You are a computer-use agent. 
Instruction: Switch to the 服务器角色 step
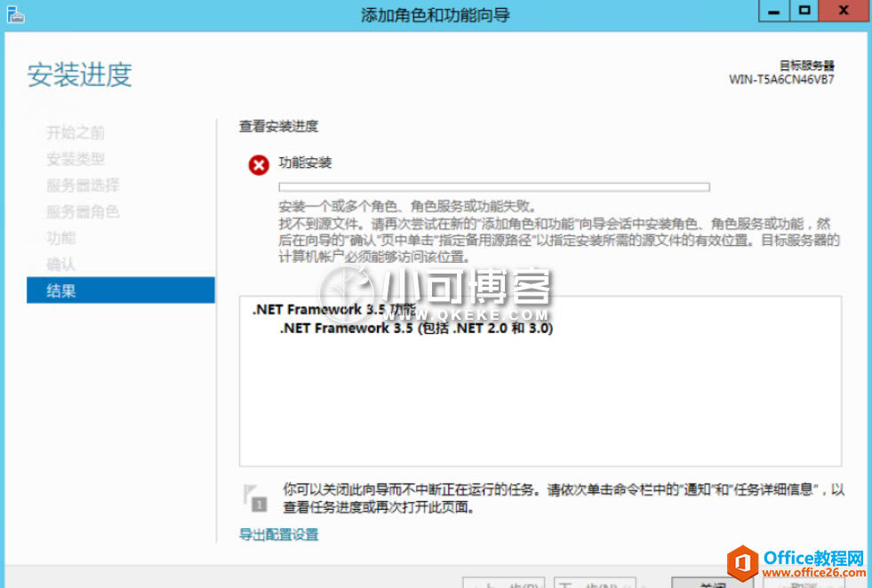point(83,211)
